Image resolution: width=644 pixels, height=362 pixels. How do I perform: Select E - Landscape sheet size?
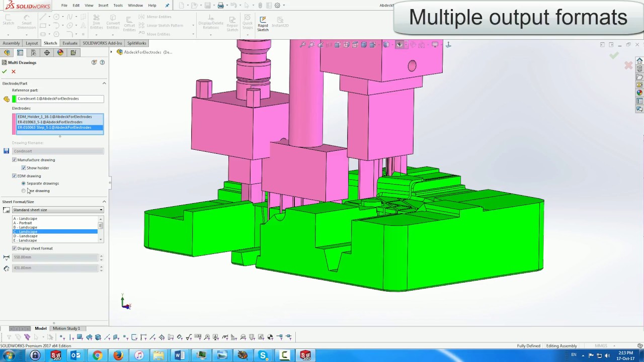54,241
